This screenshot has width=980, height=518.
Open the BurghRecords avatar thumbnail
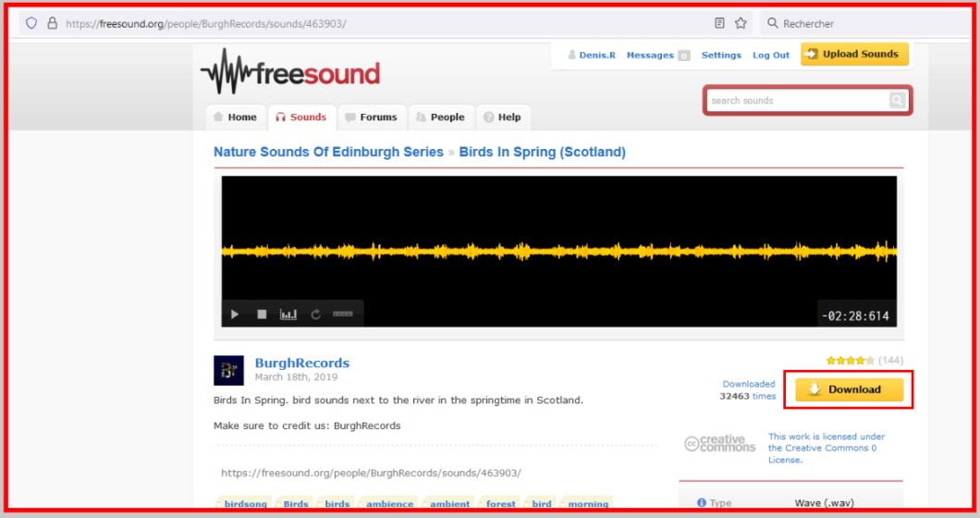(228, 370)
